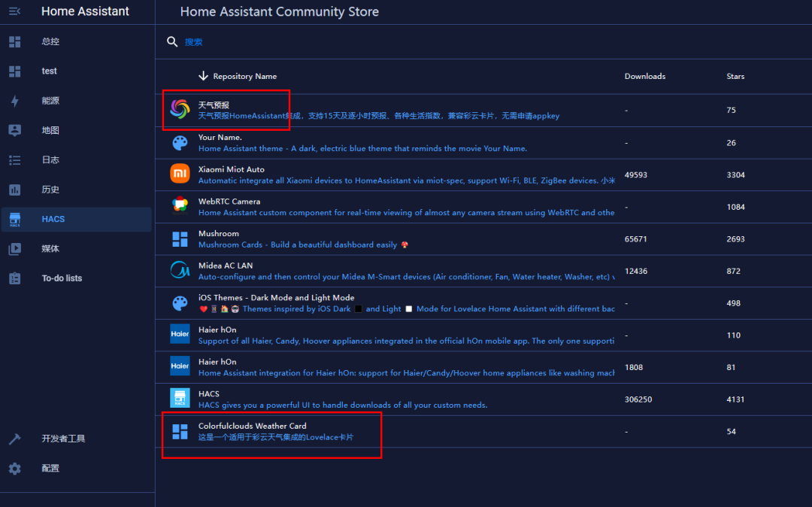
Task: Click the Haier logo with 81 stars
Action: [180, 366]
